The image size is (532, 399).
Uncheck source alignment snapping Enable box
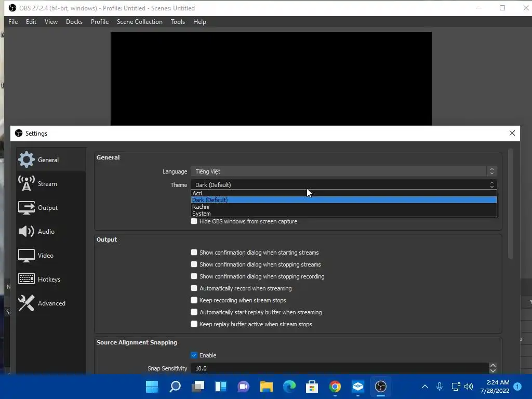[194, 355]
